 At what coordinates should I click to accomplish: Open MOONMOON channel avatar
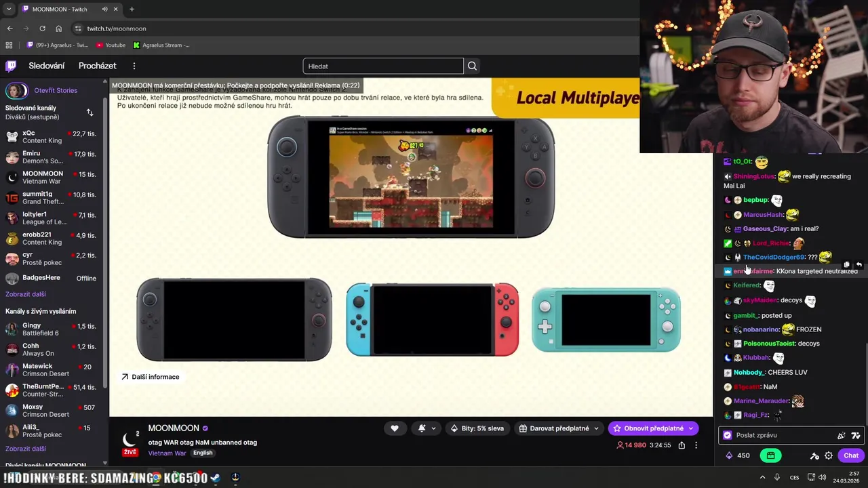130,439
